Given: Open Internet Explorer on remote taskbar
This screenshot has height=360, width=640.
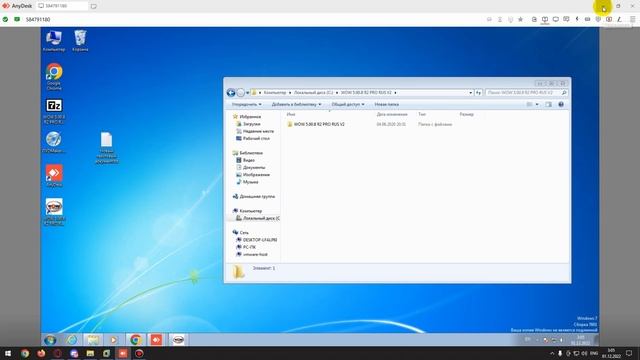Looking at the screenshot, I should (x=72, y=340).
